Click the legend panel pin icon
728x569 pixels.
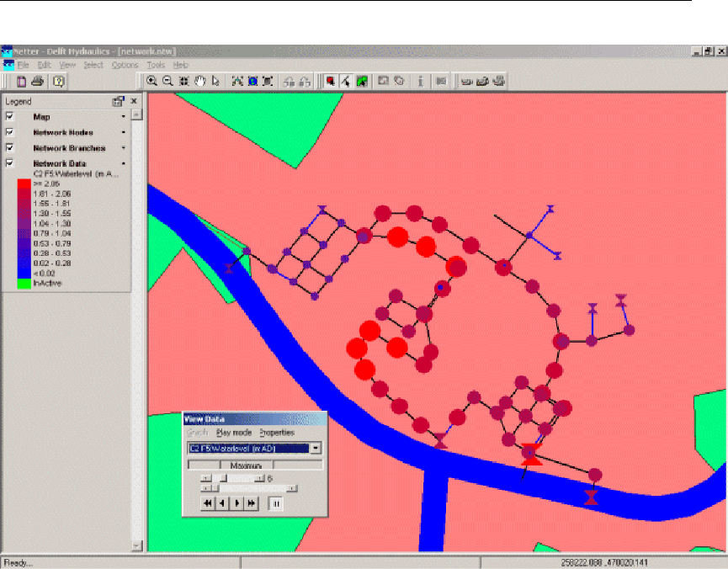119,101
